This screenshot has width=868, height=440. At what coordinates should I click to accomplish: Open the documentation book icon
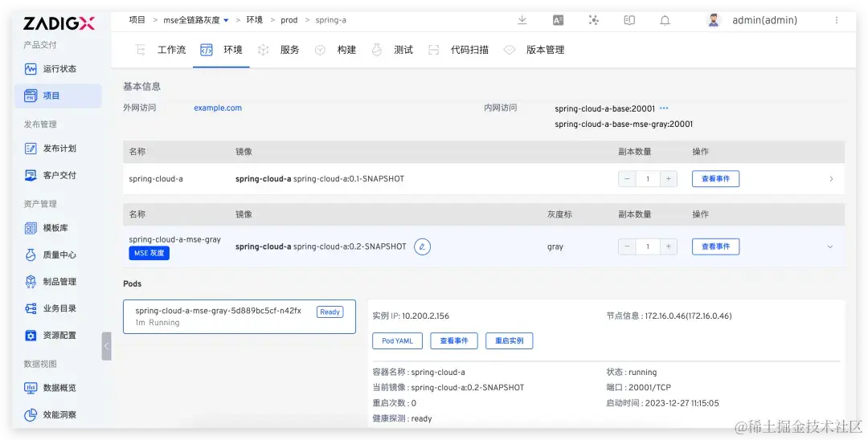point(629,20)
